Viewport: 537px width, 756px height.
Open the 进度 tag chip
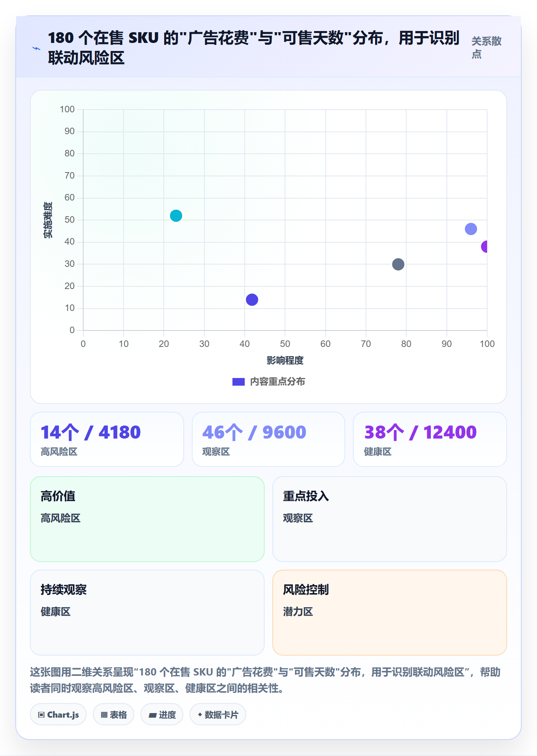pos(162,715)
